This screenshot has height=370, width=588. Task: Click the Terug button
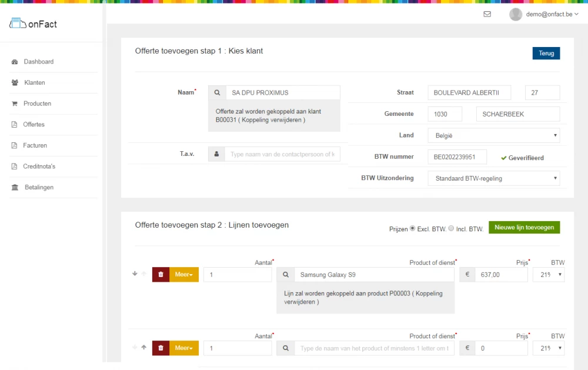[546, 54]
